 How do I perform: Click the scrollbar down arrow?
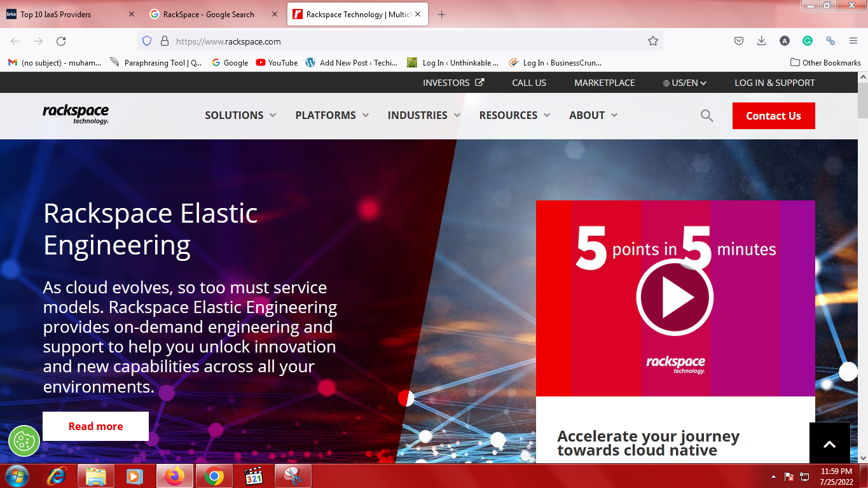point(862,458)
